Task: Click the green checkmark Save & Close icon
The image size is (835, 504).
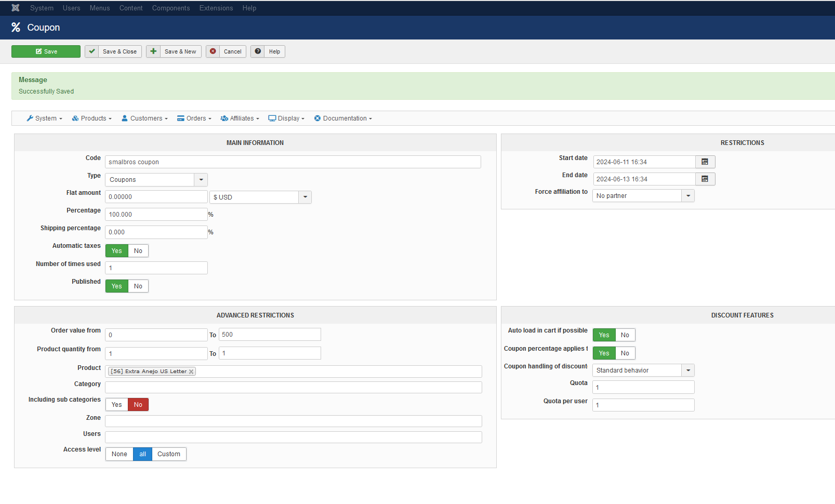Action: [92, 51]
